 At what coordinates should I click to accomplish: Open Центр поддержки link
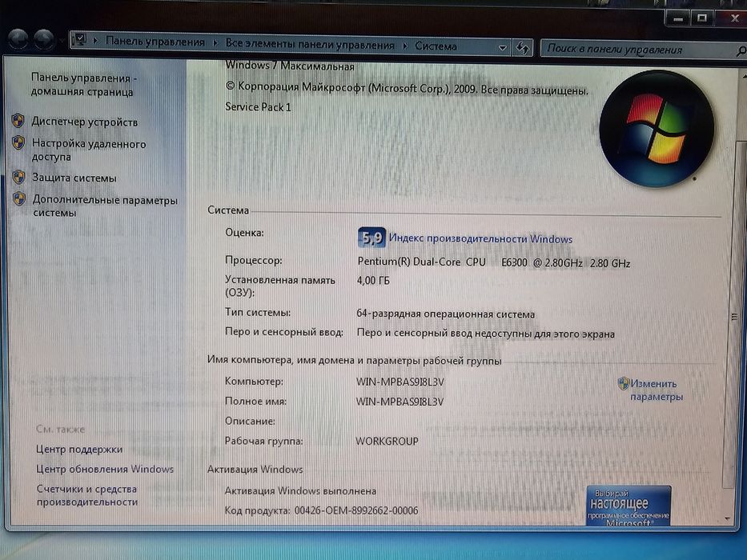[x=79, y=449]
